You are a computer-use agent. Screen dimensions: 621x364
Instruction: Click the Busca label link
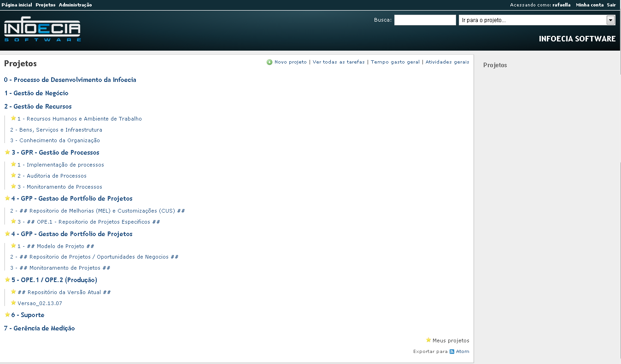coord(382,20)
